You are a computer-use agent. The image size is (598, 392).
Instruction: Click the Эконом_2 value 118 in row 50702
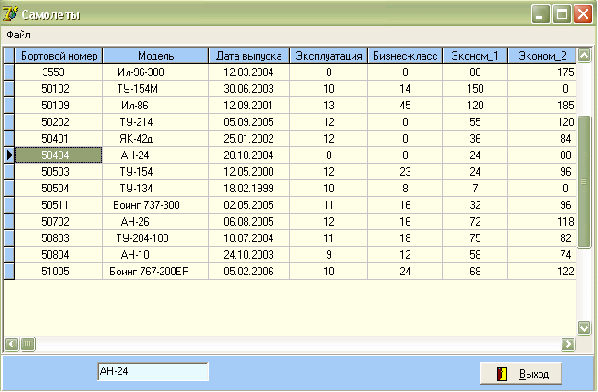tap(542, 222)
